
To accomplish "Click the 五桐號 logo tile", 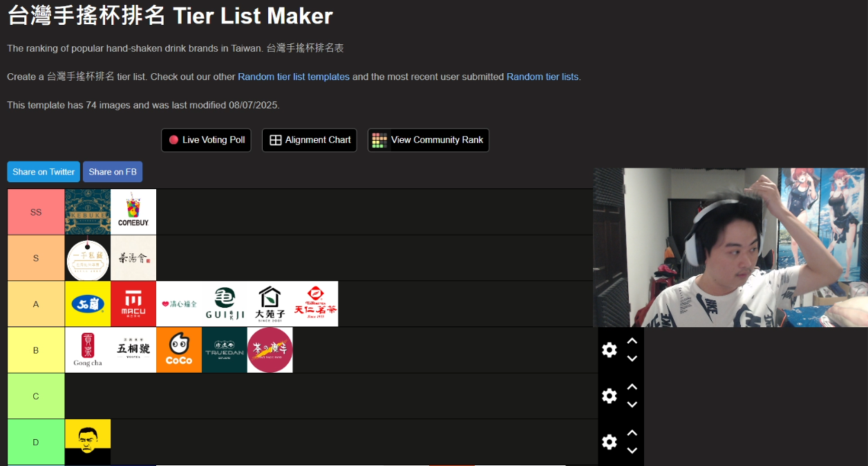I will 133,350.
